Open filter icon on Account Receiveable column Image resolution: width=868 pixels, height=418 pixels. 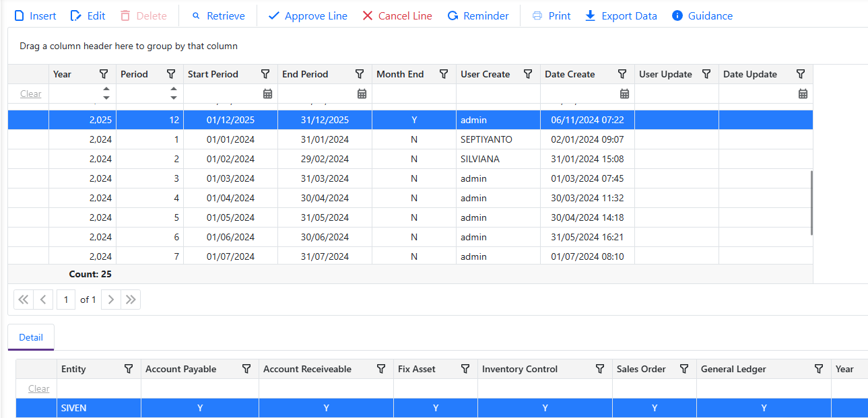tap(381, 369)
